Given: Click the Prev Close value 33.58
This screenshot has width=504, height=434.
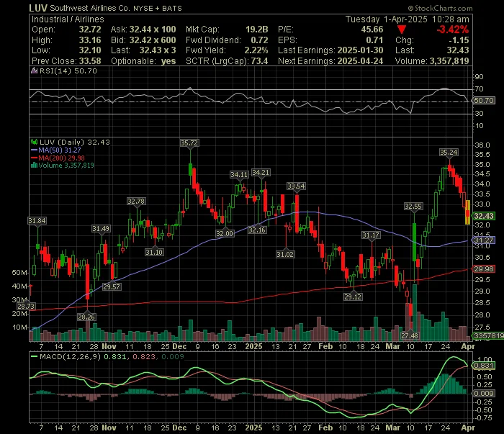Looking at the screenshot, I should 90,61.
